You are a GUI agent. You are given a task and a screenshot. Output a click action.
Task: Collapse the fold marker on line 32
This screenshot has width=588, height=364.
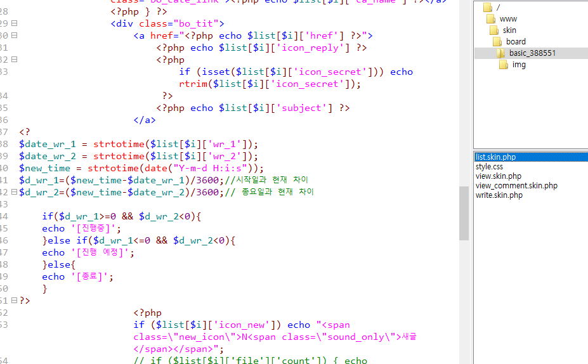[x=14, y=59]
